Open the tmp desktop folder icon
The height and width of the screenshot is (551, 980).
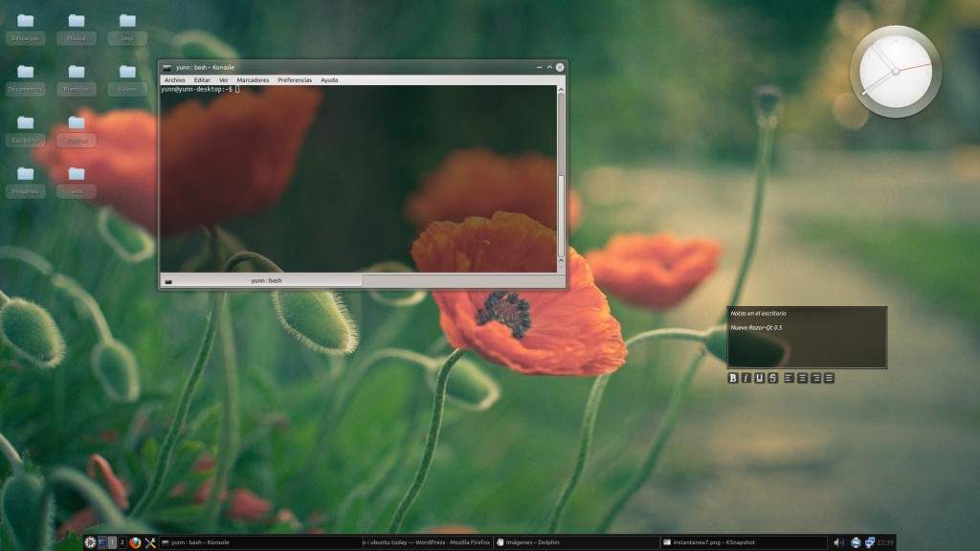(127, 28)
